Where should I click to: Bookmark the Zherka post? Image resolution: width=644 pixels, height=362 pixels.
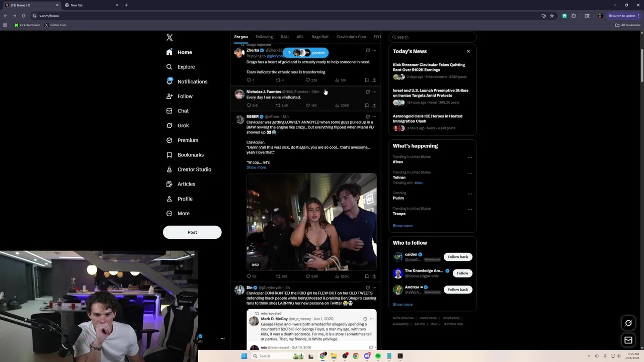(x=367, y=80)
